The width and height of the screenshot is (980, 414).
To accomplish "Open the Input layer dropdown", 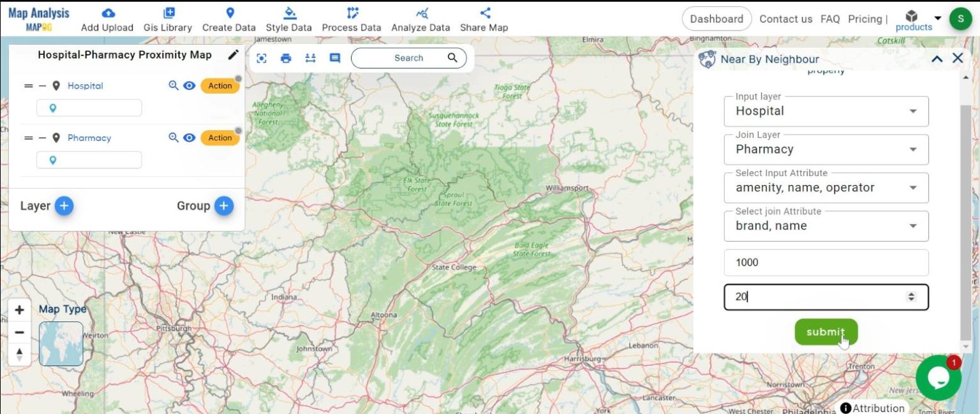I will tap(826, 111).
